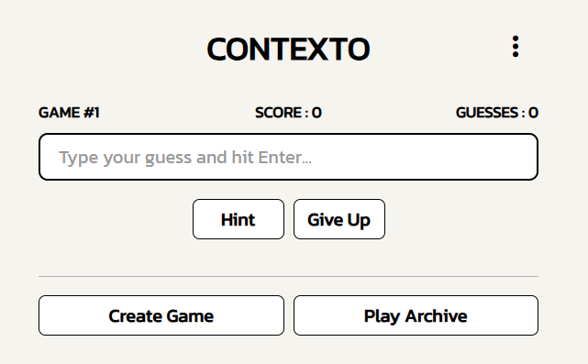Click the guess input field
The height and width of the screenshot is (364, 588).
(288, 157)
